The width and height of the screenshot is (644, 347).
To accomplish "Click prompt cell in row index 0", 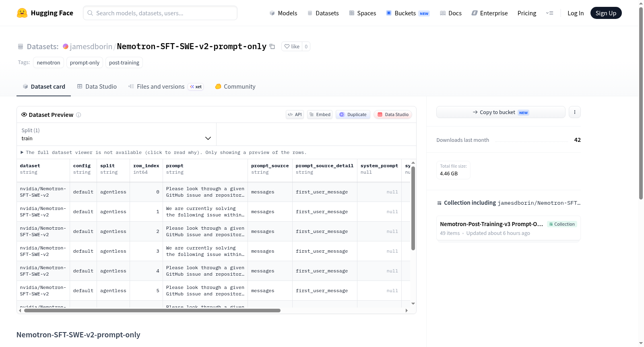I will pos(205,192).
